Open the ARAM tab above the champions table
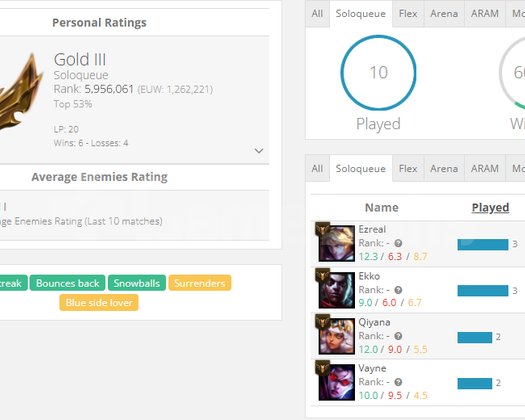Image resolution: width=525 pixels, height=420 pixels. 484,168
